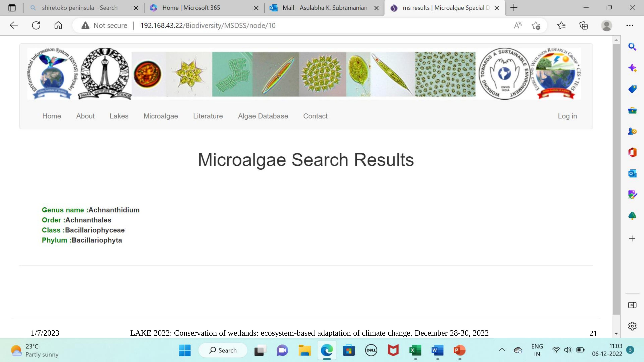The image size is (644, 362).
Task: Open the Outlook icon in Edge sidebar
Action: (x=632, y=173)
